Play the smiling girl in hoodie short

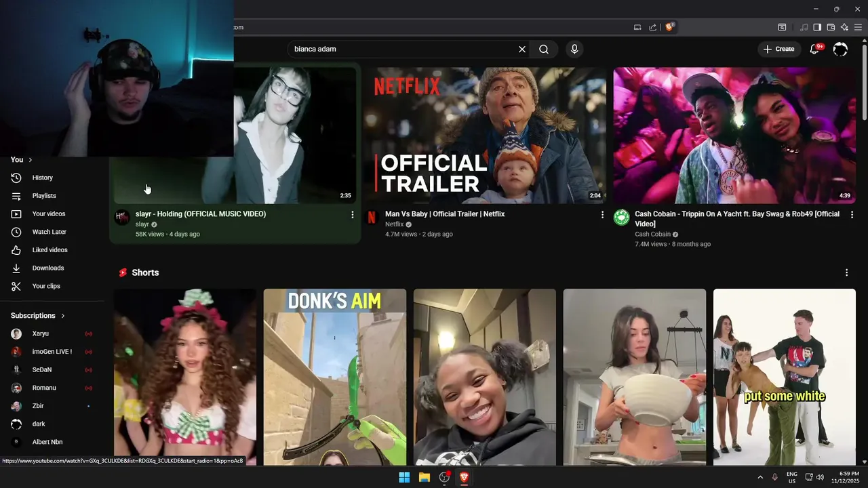click(485, 377)
